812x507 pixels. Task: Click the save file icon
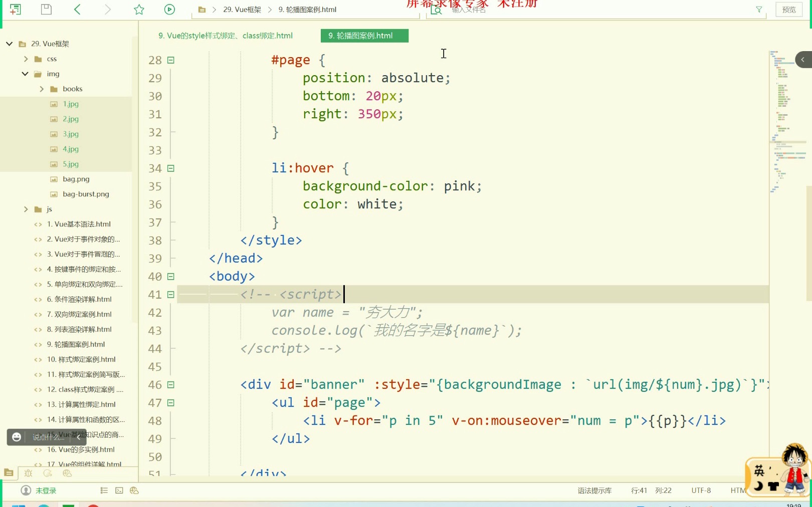(x=46, y=9)
